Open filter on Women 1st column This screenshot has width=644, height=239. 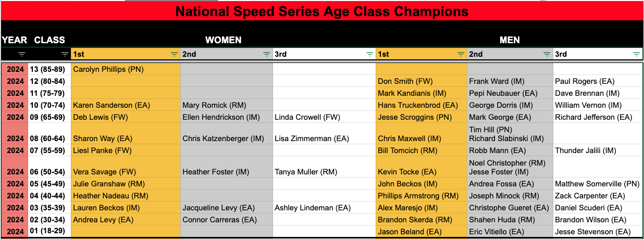point(175,54)
